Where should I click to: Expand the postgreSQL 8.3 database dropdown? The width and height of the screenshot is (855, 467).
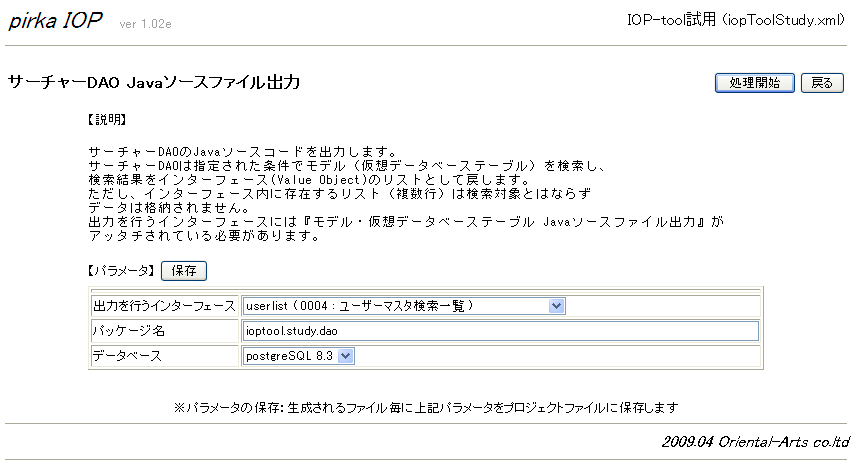tap(298, 355)
